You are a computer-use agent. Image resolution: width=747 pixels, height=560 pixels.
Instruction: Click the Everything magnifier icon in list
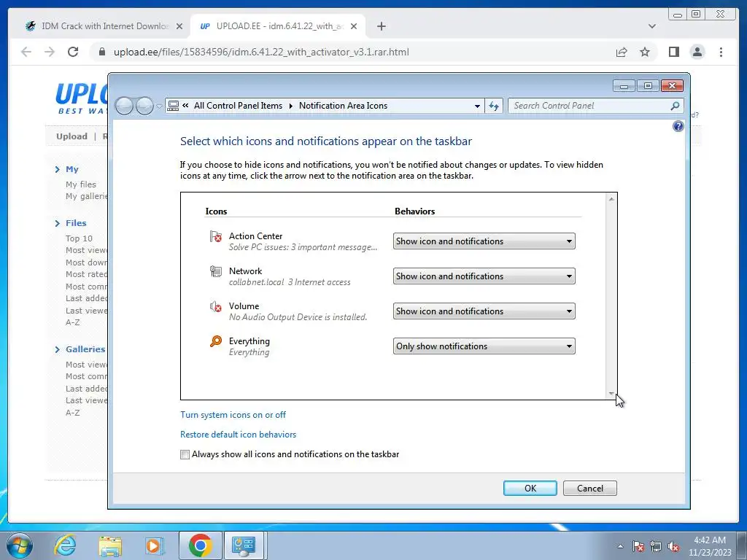click(x=216, y=341)
